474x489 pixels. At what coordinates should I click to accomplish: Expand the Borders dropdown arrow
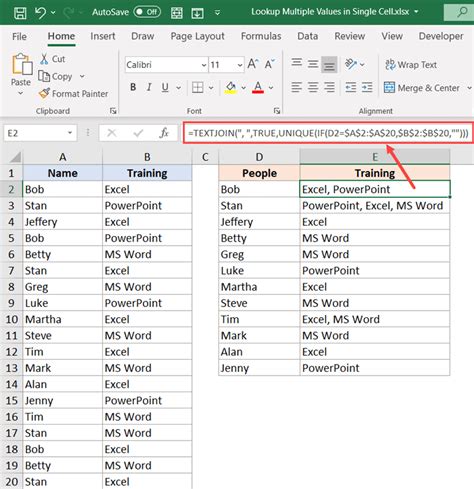[x=211, y=88]
